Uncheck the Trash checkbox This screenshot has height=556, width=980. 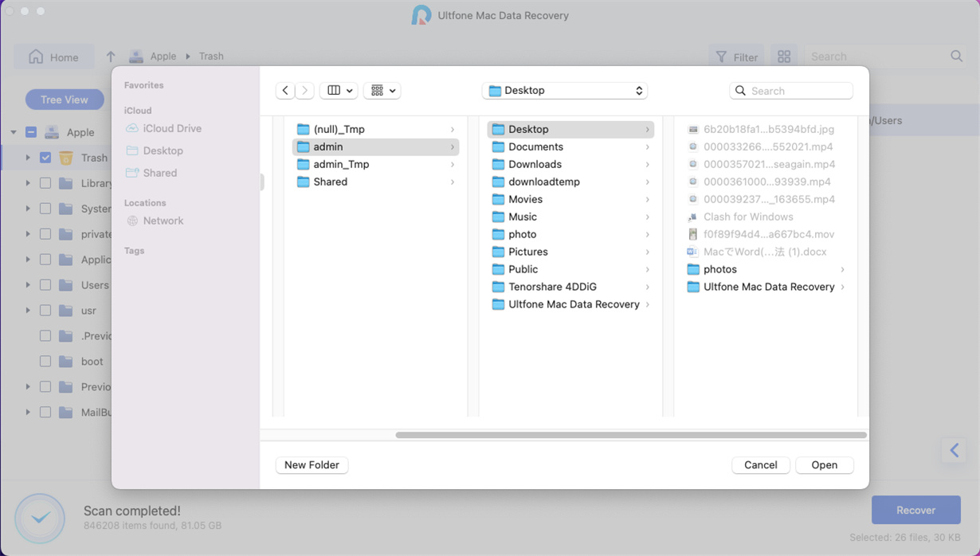pyautogui.click(x=45, y=158)
